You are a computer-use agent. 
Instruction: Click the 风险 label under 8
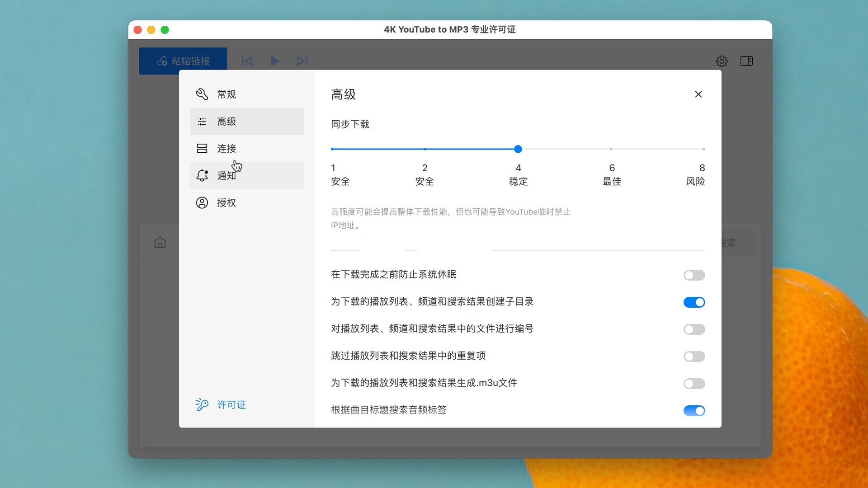(695, 182)
